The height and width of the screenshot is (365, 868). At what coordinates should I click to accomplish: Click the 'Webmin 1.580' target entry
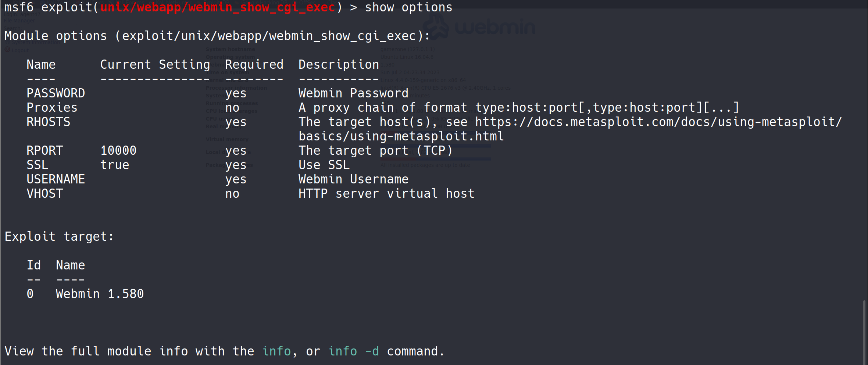100,294
